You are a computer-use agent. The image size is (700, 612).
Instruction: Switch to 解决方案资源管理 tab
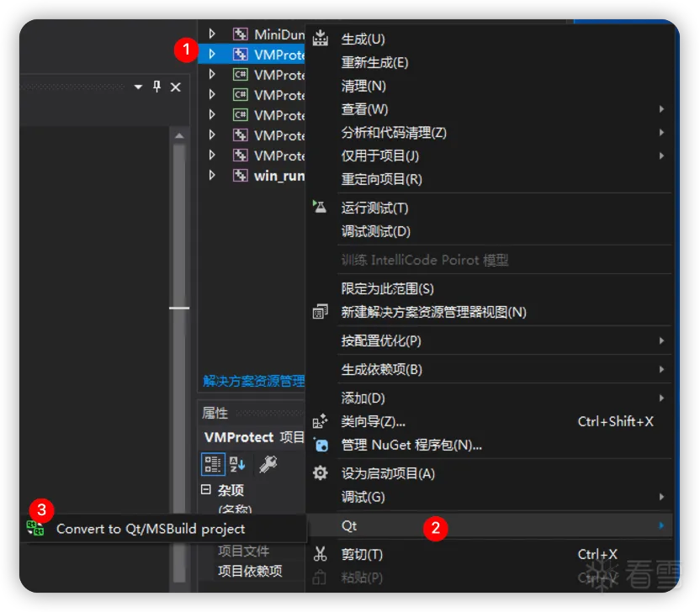[x=253, y=381]
